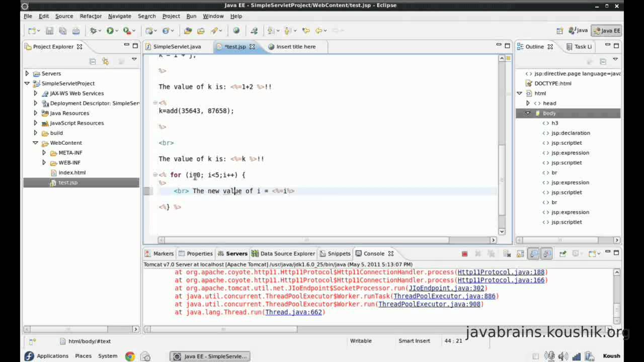Expand the Java Resources node
The width and height of the screenshot is (644, 362).
point(35,113)
